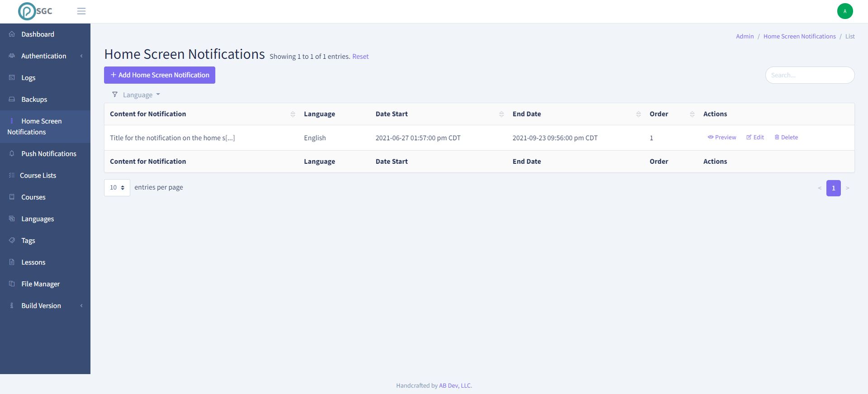
Task: Open Course Lists in the sidebar
Action: pyautogui.click(x=38, y=176)
